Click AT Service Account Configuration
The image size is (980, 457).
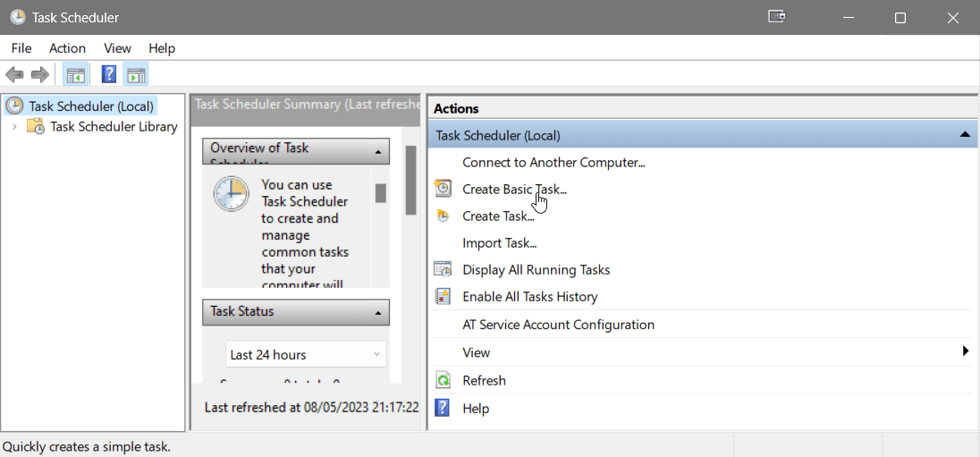tap(558, 325)
